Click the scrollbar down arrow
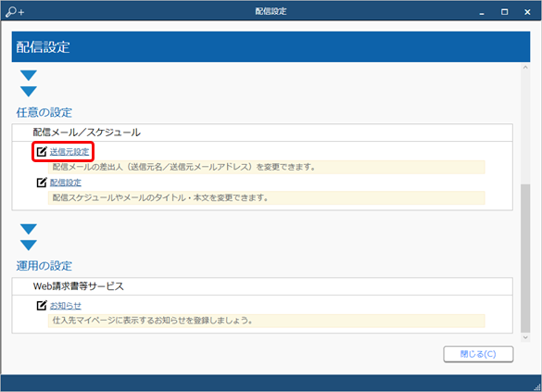This screenshot has height=392, width=542. pos(525,337)
